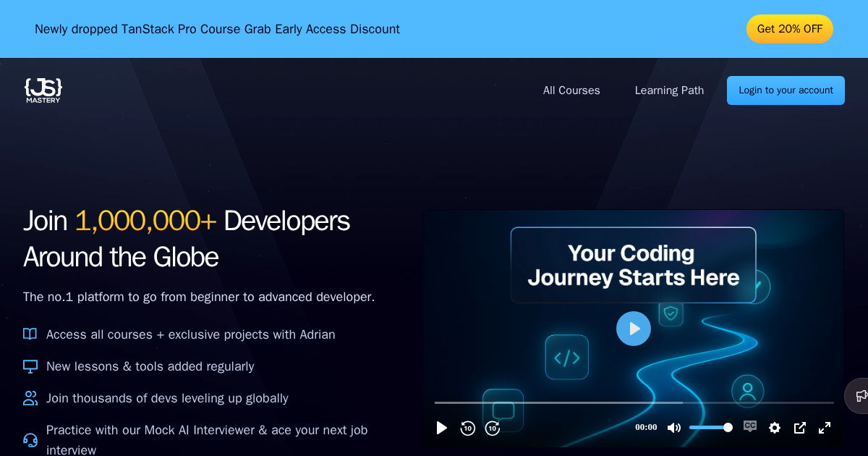Click the text 'The no.1 platform to go from beginner'
This screenshot has width=868, height=456.
199,297
